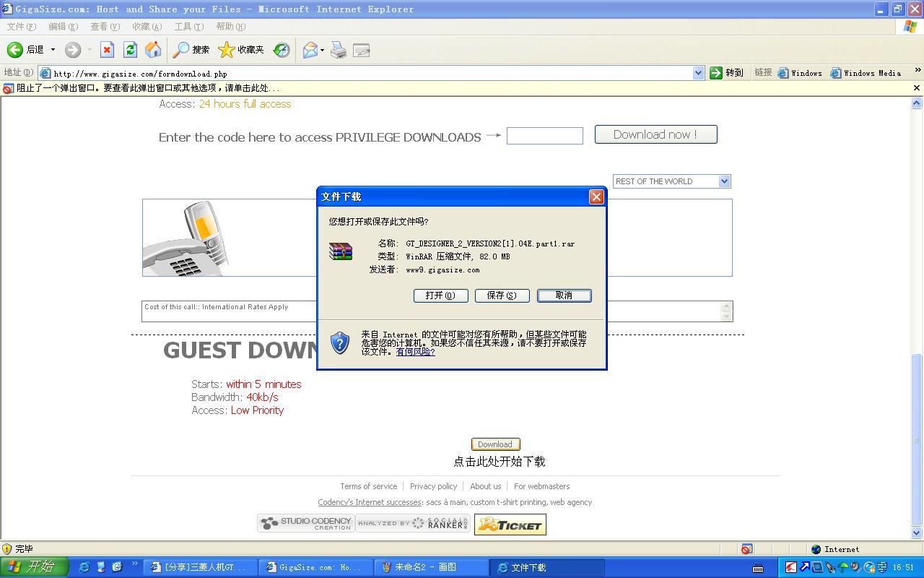Viewport: 924px width, 578px height.
Task: Click the Refresh page icon
Action: 130,50
